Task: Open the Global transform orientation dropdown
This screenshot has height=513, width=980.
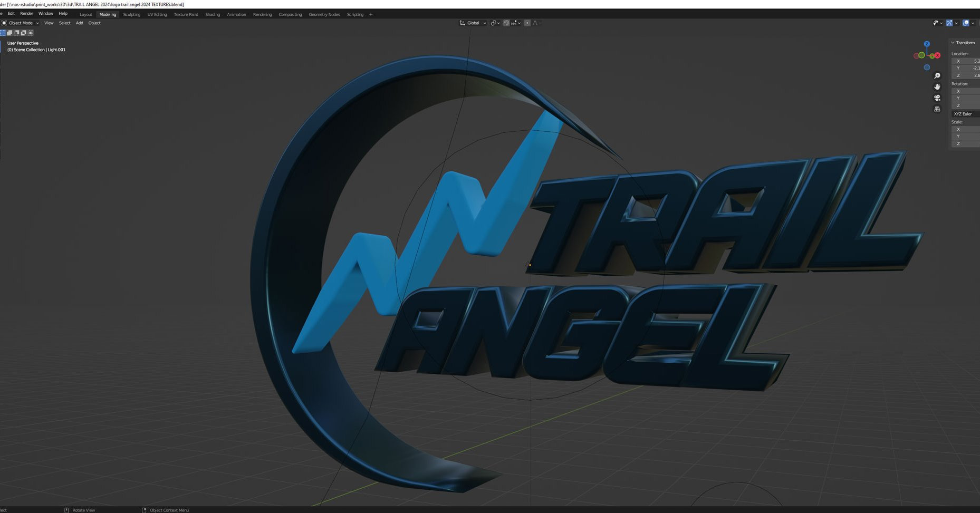Action: click(x=473, y=23)
